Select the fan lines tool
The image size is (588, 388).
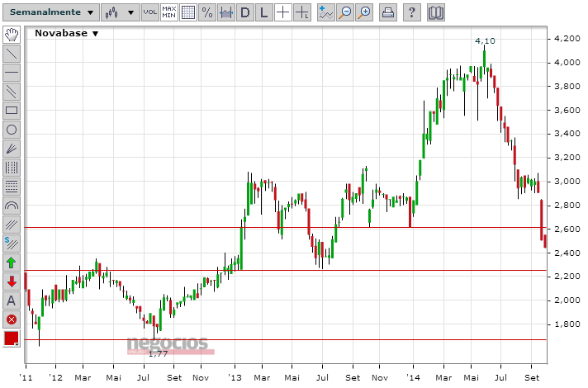point(12,149)
